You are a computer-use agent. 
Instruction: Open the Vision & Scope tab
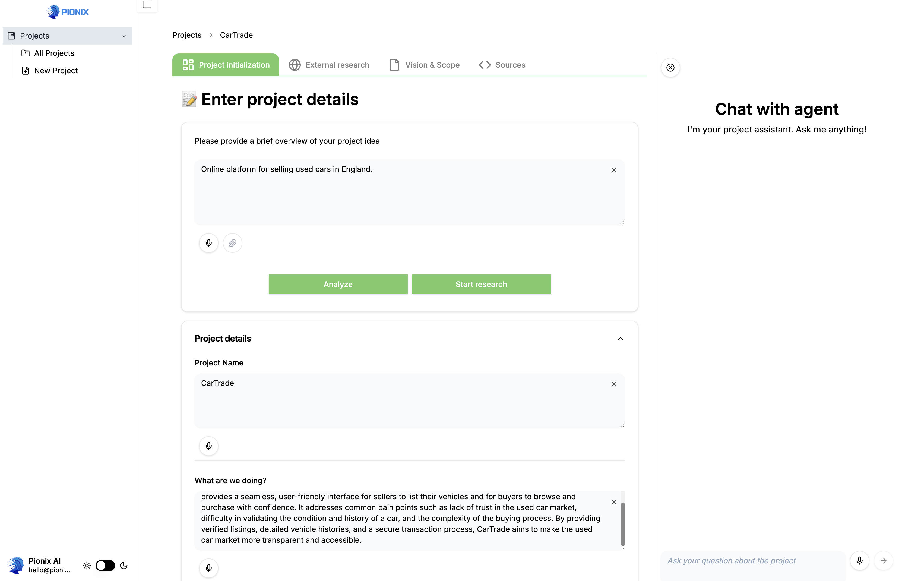pos(424,65)
